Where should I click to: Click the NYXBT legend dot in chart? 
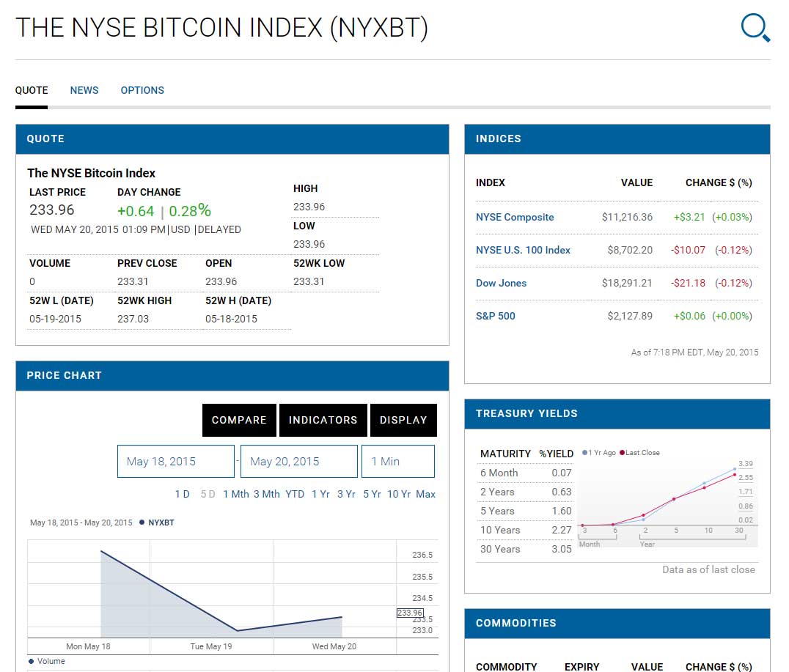[x=142, y=523]
